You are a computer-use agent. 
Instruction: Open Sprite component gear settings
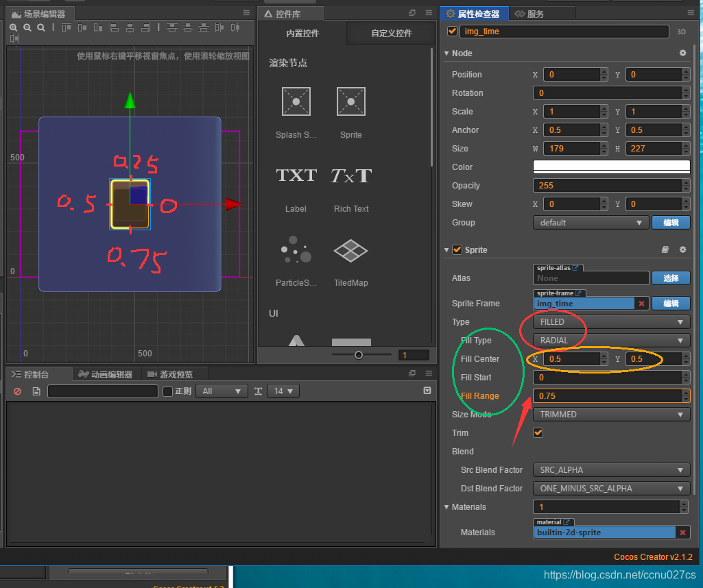[x=683, y=249]
